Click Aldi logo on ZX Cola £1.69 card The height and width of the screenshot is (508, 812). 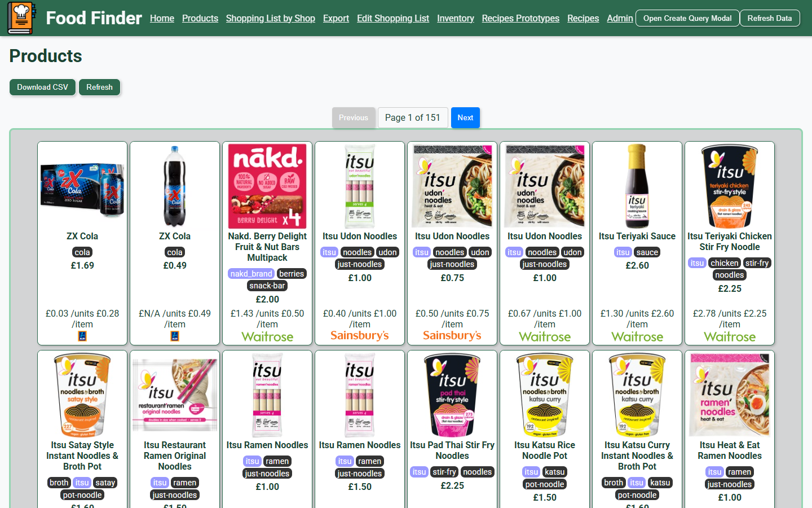tap(82, 336)
